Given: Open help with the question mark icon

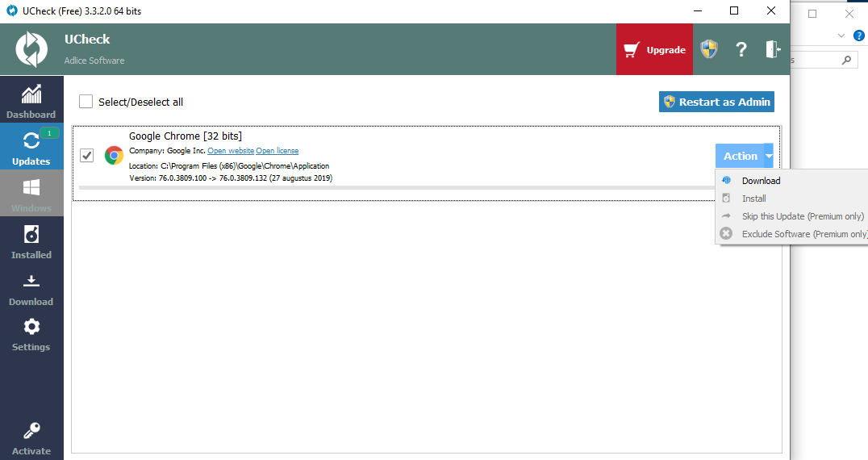Looking at the screenshot, I should point(741,49).
